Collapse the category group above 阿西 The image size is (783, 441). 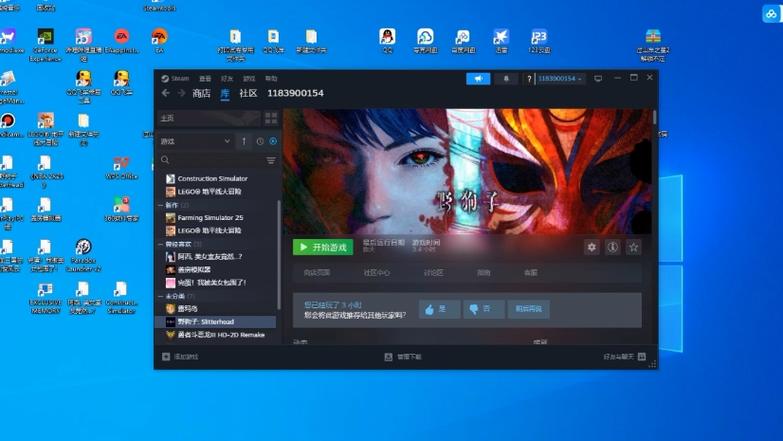pos(160,244)
